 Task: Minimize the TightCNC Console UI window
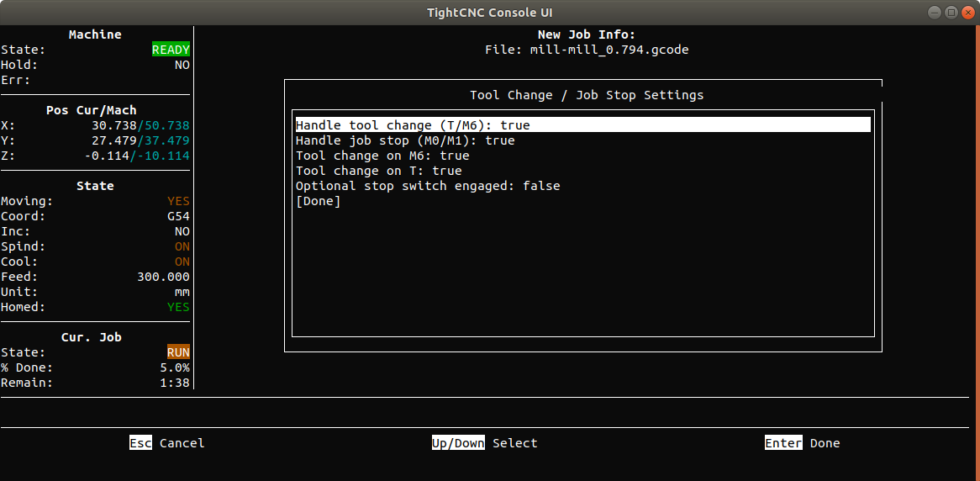tap(935, 13)
